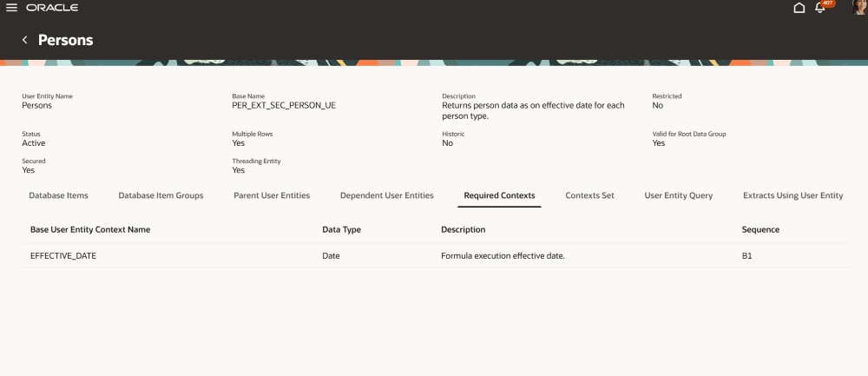Screen dimensions: 868x376
Task: Click 'Formula execution effective date.' cell
Action: (503, 256)
